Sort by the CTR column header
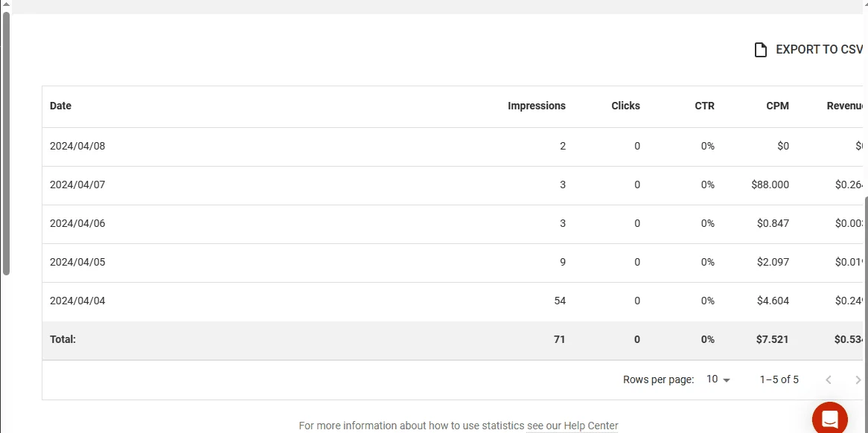 704,106
